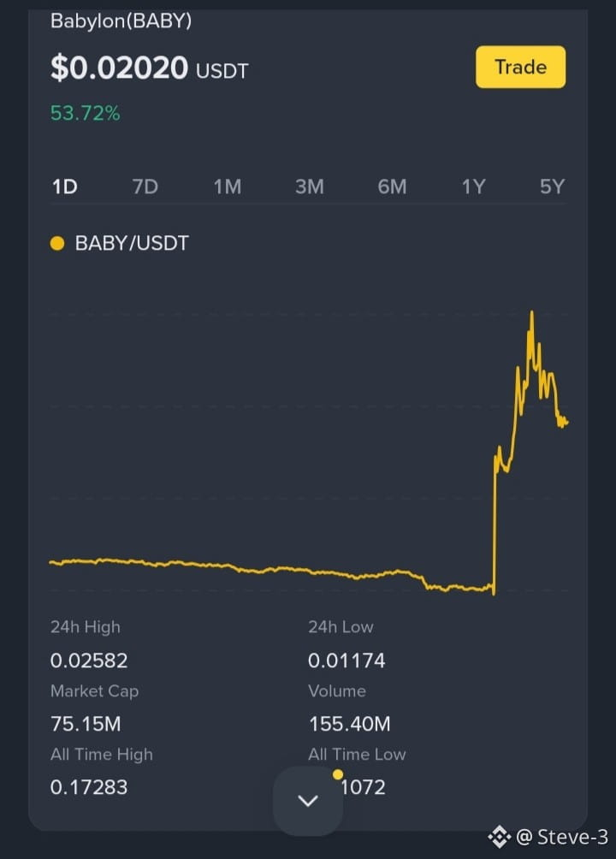Select the 5Y time range tab

[552, 187]
